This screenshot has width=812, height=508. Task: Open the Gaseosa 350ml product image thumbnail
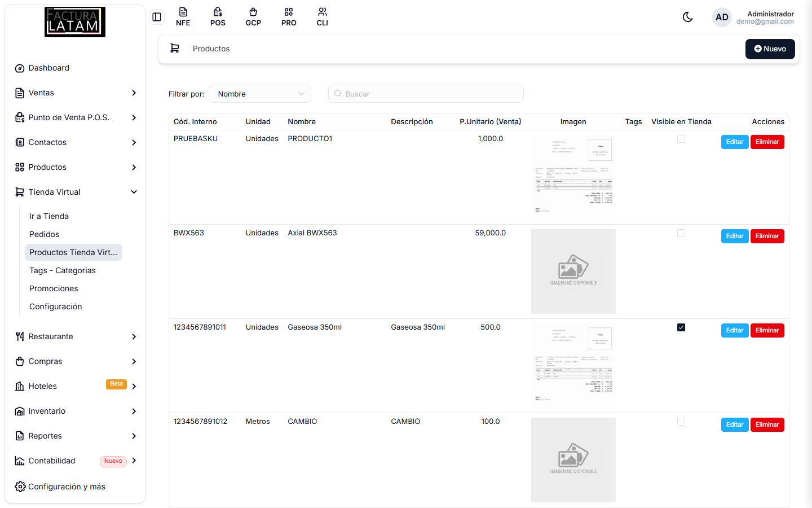click(573, 366)
